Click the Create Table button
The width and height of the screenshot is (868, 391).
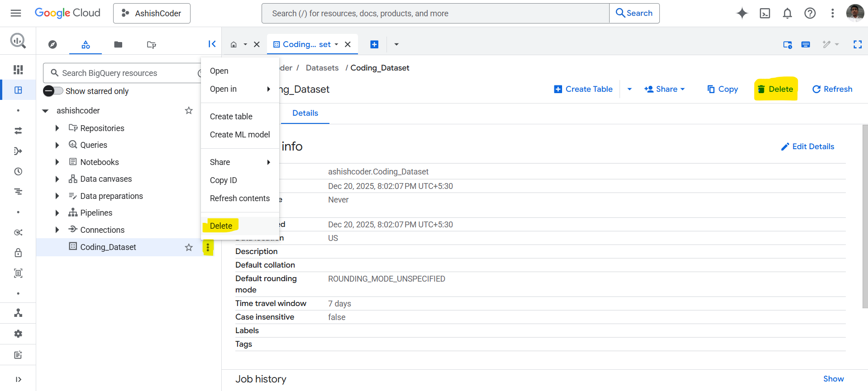pos(583,89)
